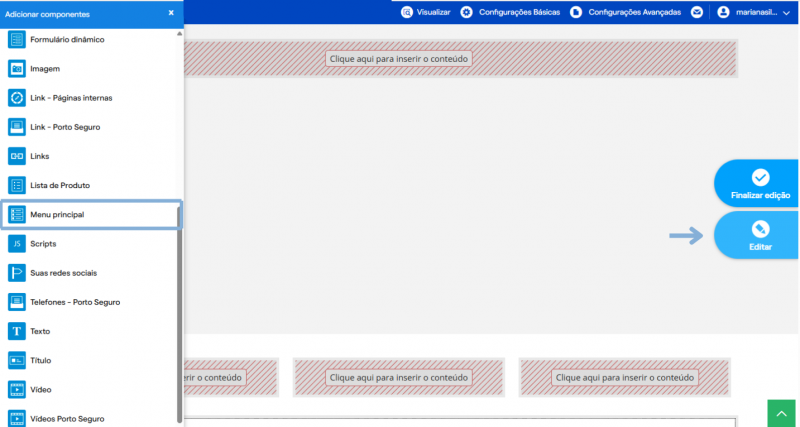The height and width of the screenshot is (427, 800).
Task: Click the Lista de Produto icon
Action: point(17,185)
